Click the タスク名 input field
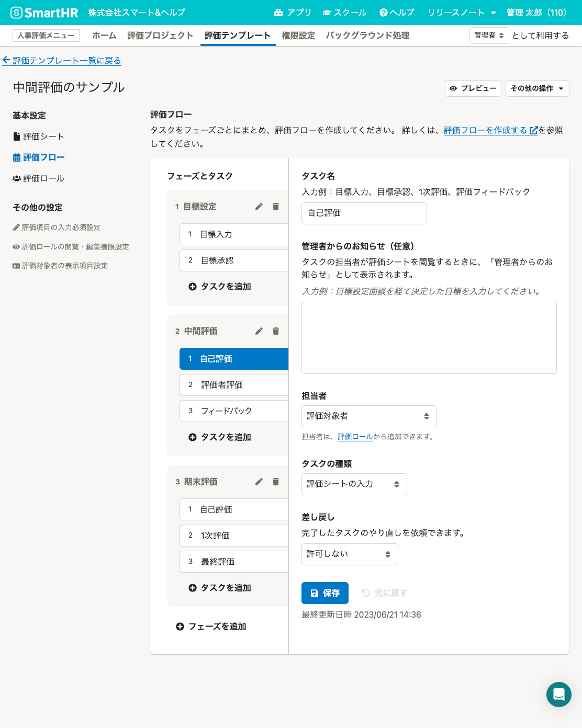582x728 pixels. [x=364, y=213]
